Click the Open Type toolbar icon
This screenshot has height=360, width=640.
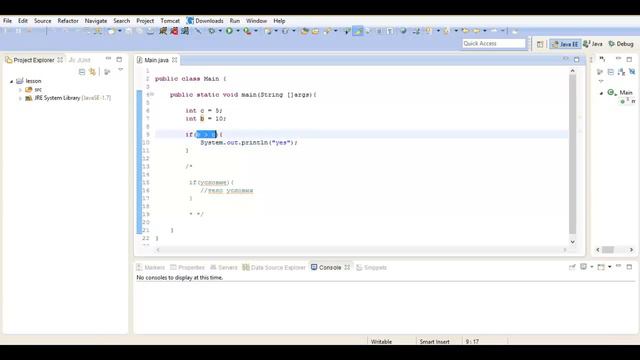point(304,31)
